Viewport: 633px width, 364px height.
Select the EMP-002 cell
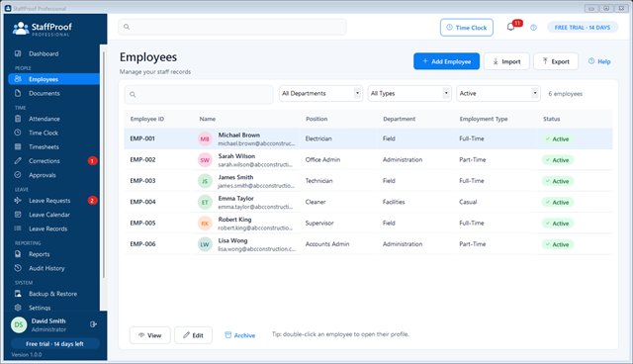142,159
